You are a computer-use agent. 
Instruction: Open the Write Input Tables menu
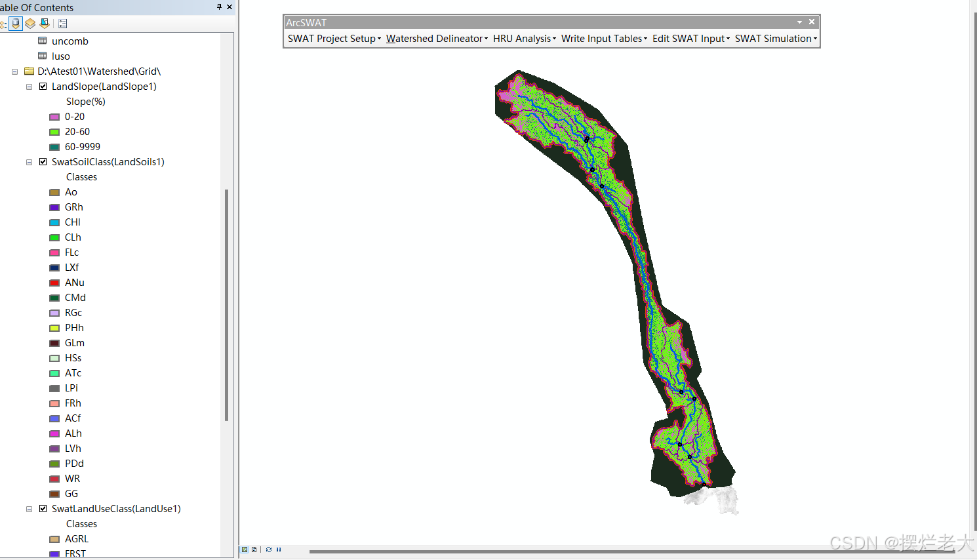pyautogui.click(x=604, y=39)
